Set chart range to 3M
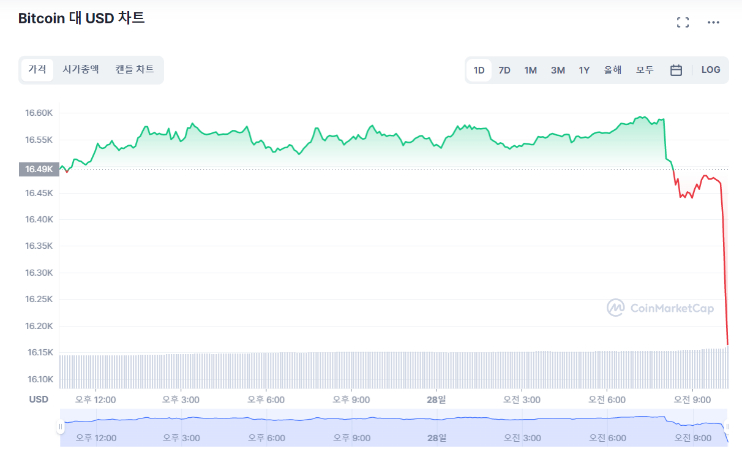This screenshot has height=454, width=742. 558,70
